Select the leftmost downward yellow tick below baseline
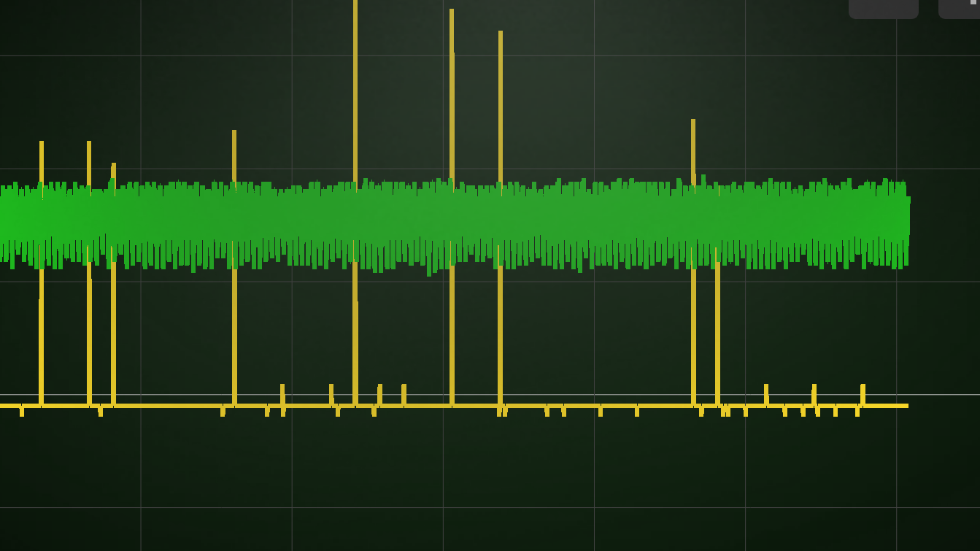 (22, 412)
